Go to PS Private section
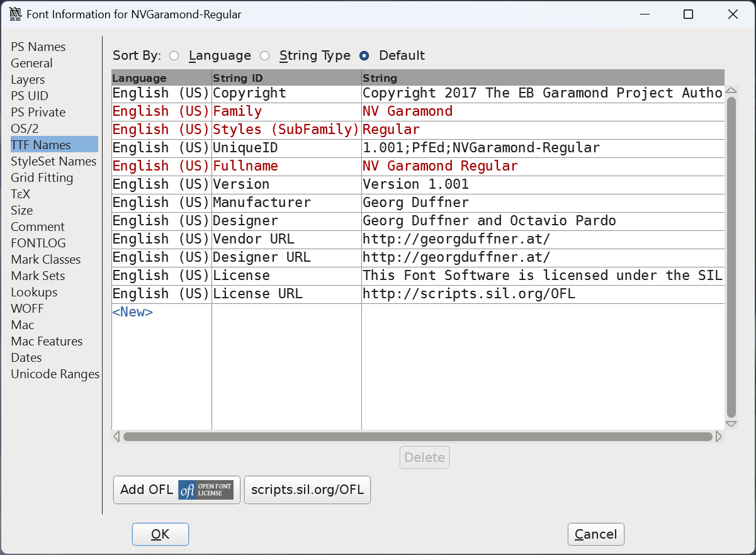Screen dimensions: 756x555 point(38,113)
